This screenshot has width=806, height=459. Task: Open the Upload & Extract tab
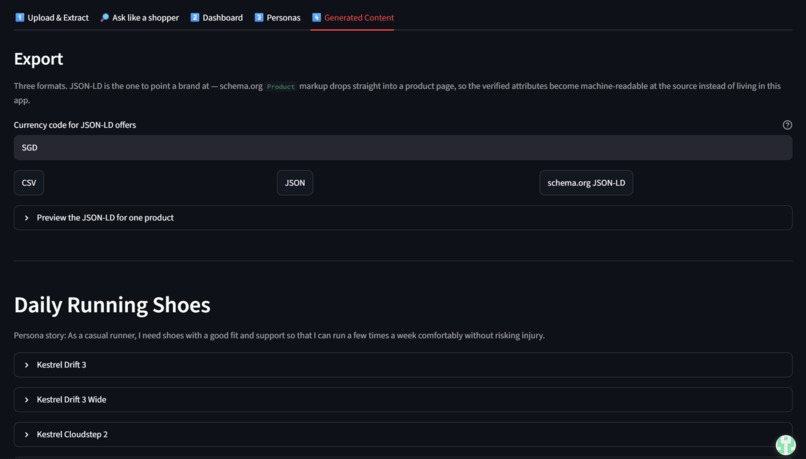point(51,17)
